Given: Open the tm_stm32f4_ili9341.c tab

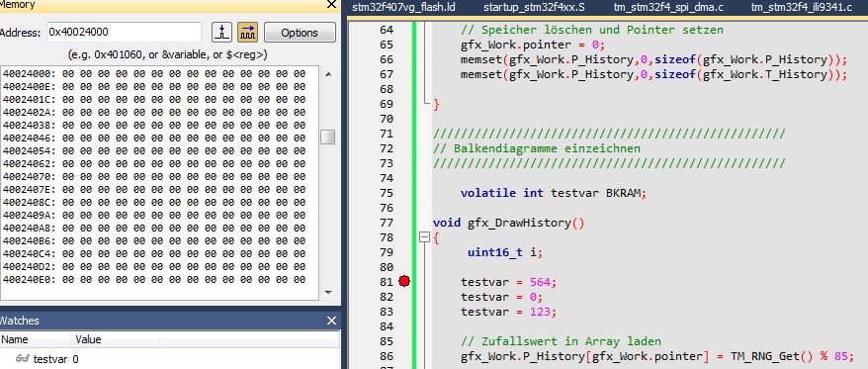Looking at the screenshot, I should coord(802,8).
